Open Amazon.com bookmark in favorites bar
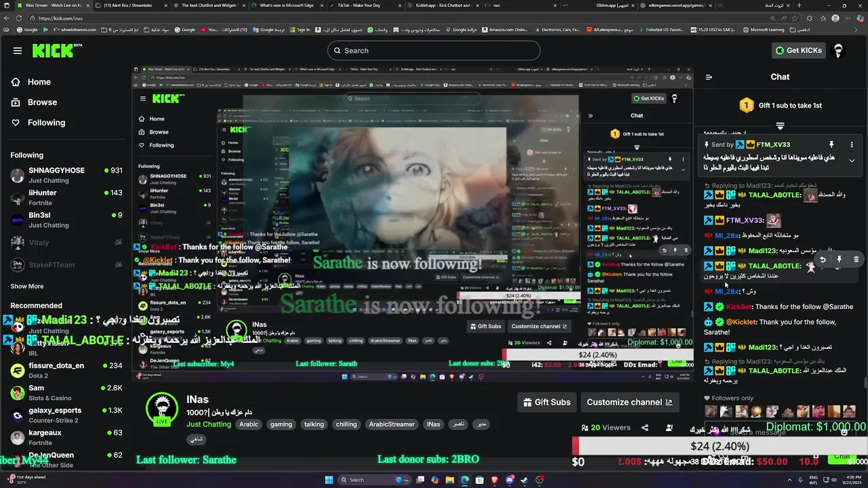Screen dimensions: 868x488 coord(505,30)
